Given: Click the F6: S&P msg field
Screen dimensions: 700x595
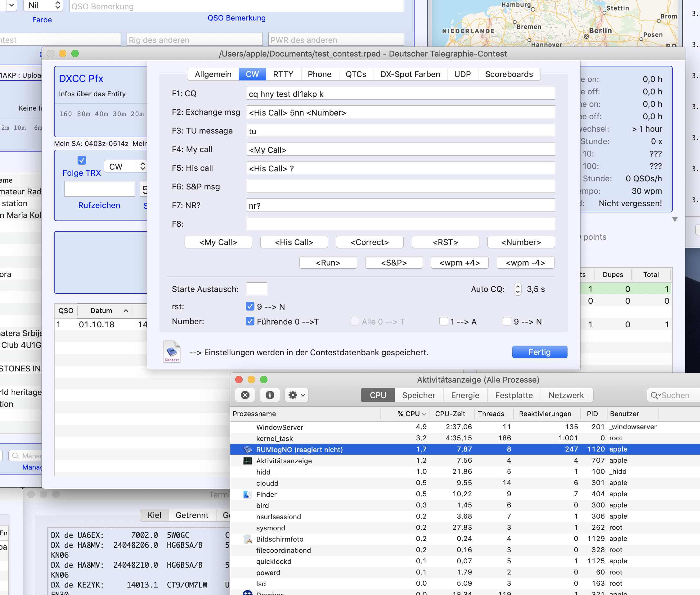Looking at the screenshot, I should [400, 187].
